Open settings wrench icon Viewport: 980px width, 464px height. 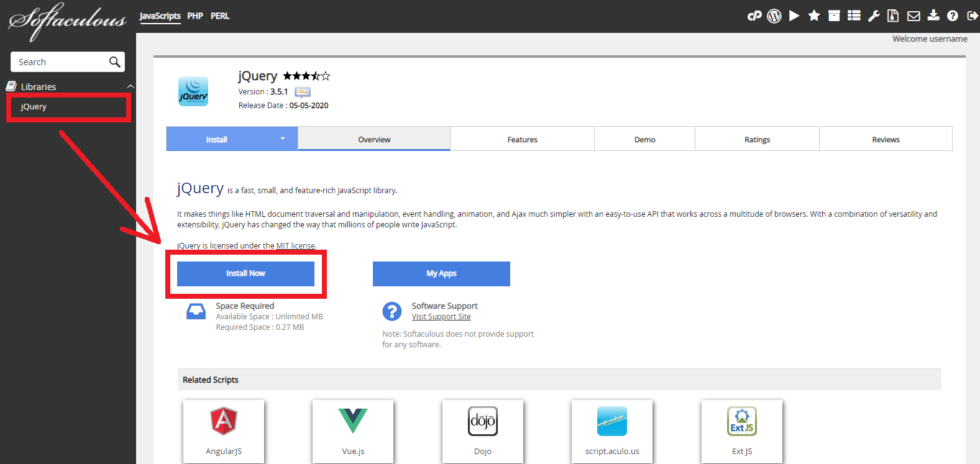(874, 16)
